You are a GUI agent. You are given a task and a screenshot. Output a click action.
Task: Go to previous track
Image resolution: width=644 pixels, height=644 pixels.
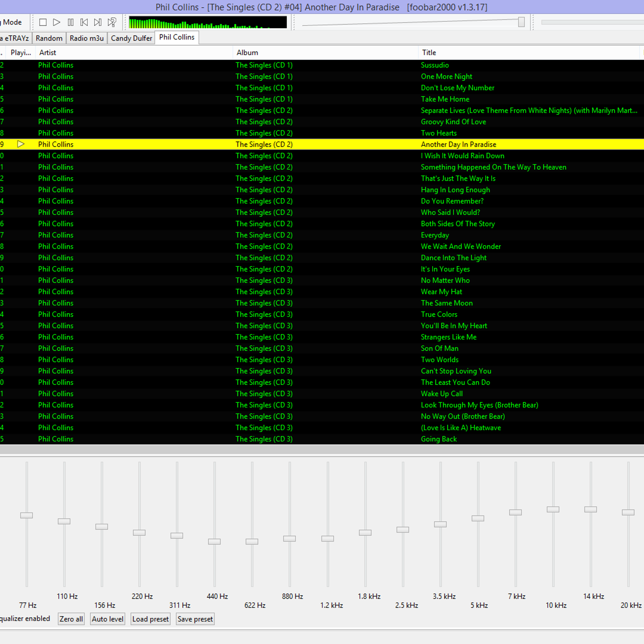coord(84,22)
